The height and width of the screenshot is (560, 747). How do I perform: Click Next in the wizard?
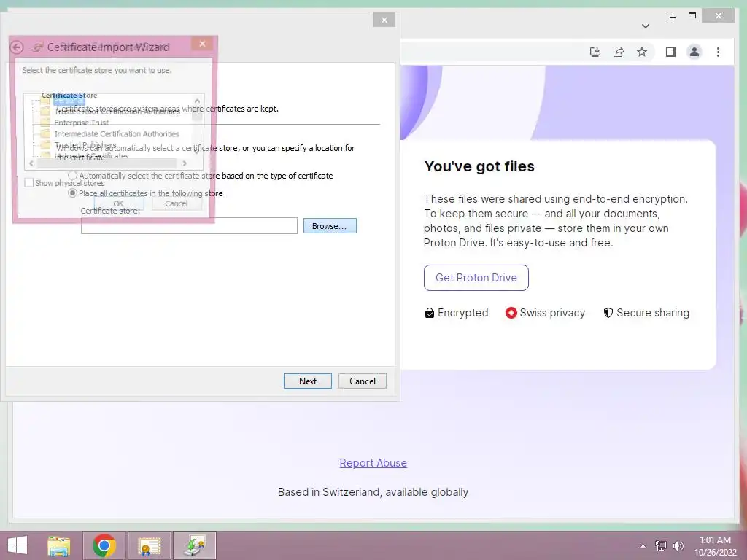pos(308,381)
